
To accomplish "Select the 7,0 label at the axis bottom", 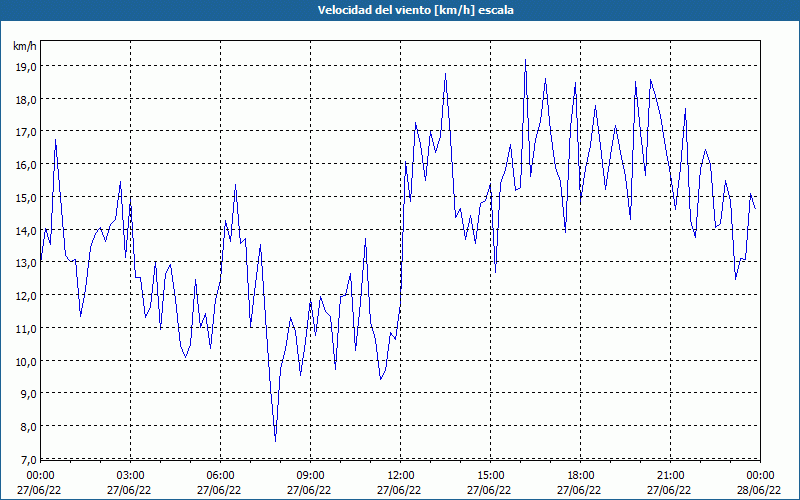I will click(x=28, y=460).
